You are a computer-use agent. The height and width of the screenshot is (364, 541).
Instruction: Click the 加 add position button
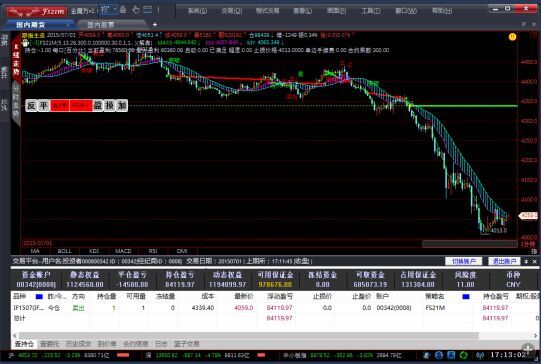pyautogui.click(x=122, y=106)
